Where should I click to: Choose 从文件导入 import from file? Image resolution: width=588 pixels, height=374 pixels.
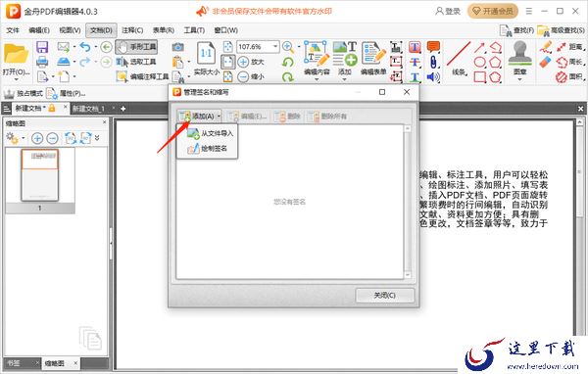point(210,133)
